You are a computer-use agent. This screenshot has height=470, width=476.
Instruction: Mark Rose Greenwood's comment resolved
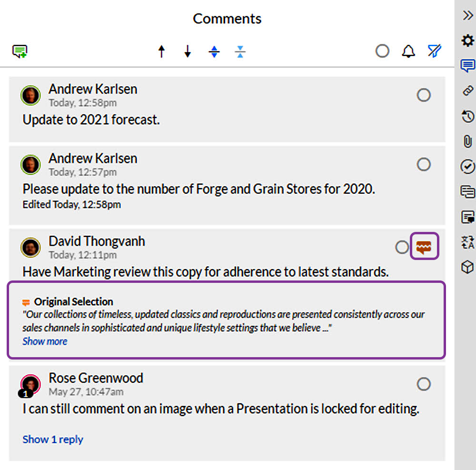(x=424, y=384)
